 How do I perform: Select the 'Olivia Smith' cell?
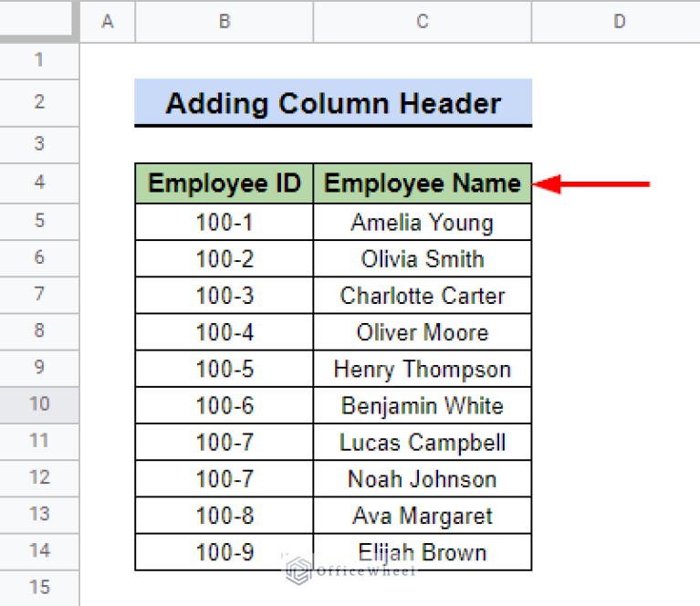(423, 258)
